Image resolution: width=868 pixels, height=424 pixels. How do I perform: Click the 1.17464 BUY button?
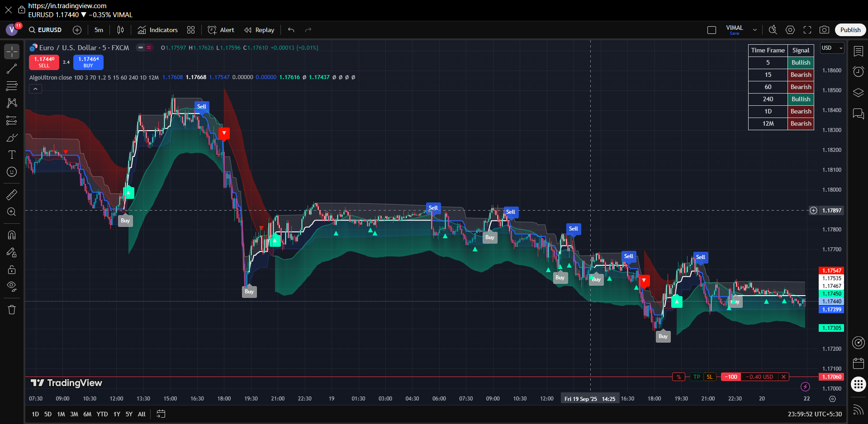(88, 62)
